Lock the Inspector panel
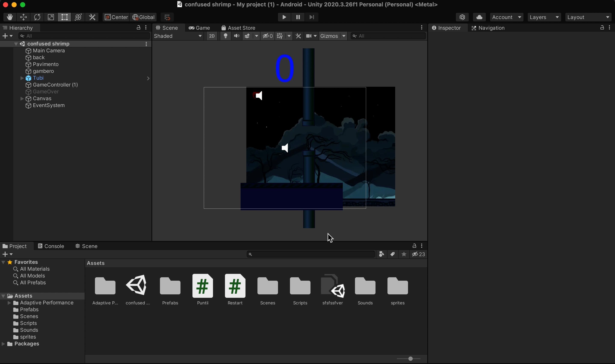Image resolution: width=615 pixels, height=364 pixels. (602, 28)
